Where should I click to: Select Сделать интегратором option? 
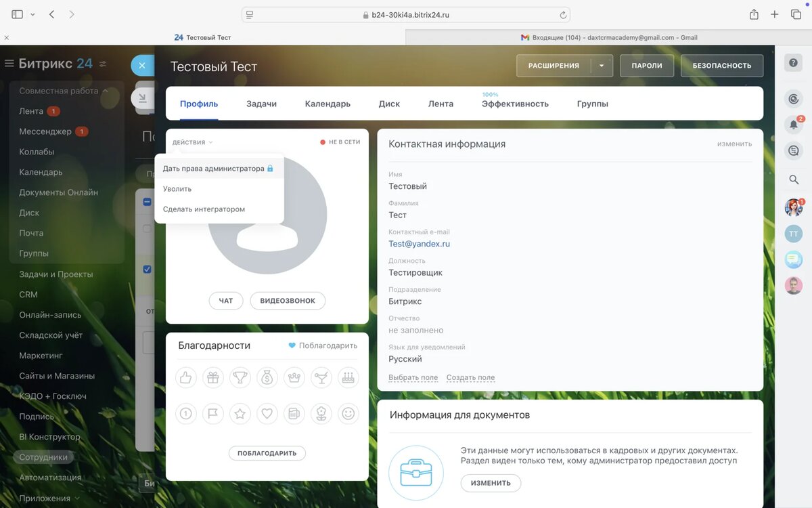tap(219, 209)
